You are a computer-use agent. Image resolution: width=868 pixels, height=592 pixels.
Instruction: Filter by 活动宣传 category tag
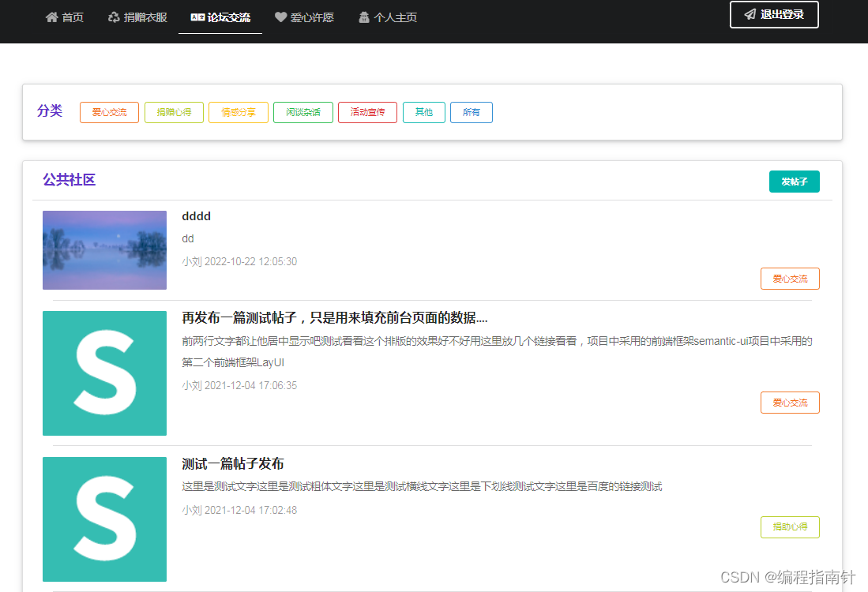tap(367, 112)
